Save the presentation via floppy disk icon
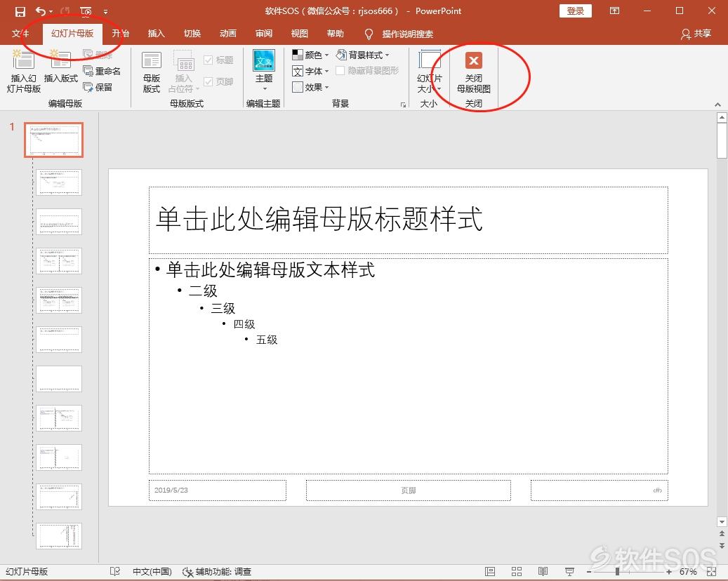The image size is (728, 581). [x=20, y=12]
